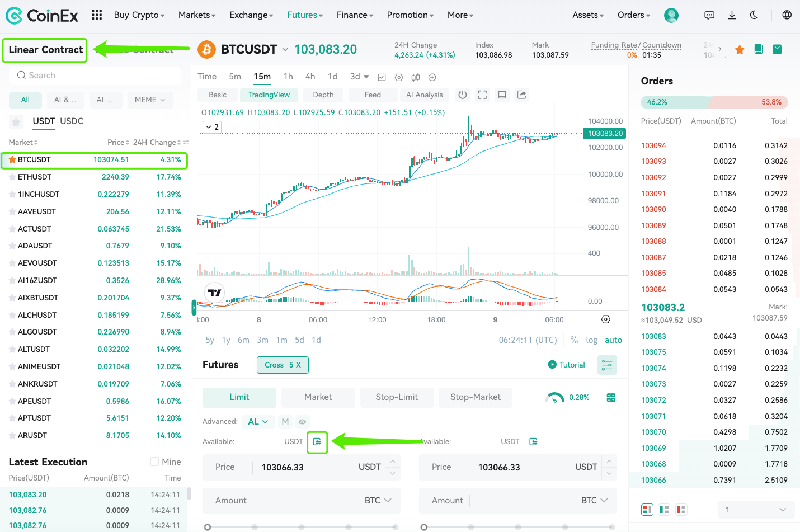Click the risk rate gauge icon
800x532 pixels.
555,398
